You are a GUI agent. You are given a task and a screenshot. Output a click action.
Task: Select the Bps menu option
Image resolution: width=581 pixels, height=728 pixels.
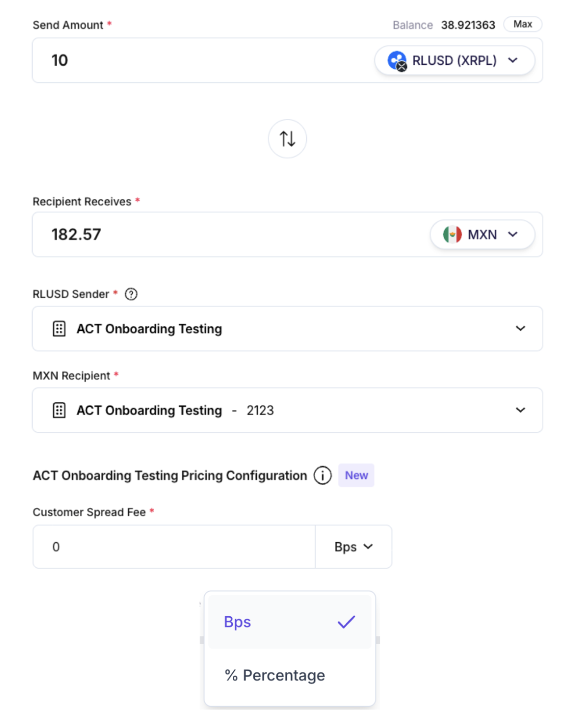click(x=238, y=622)
